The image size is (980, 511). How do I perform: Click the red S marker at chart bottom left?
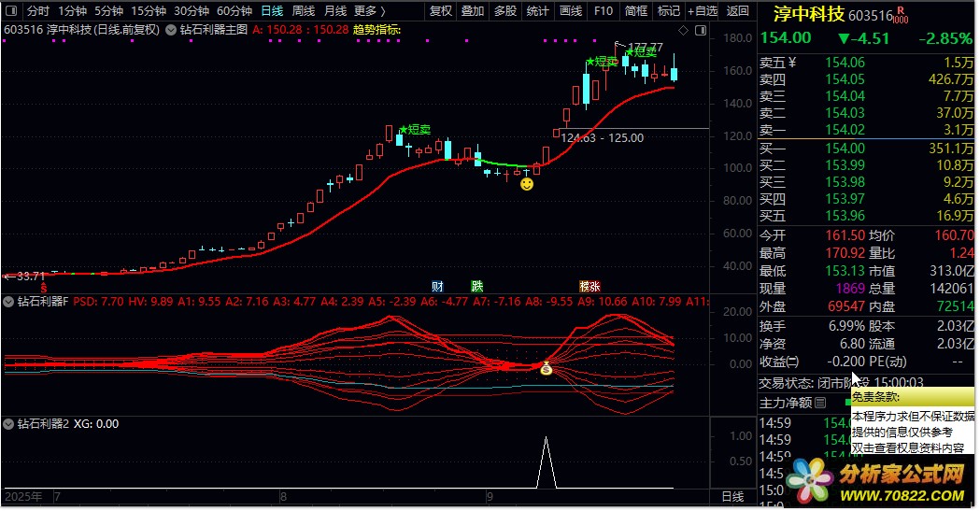44,288
